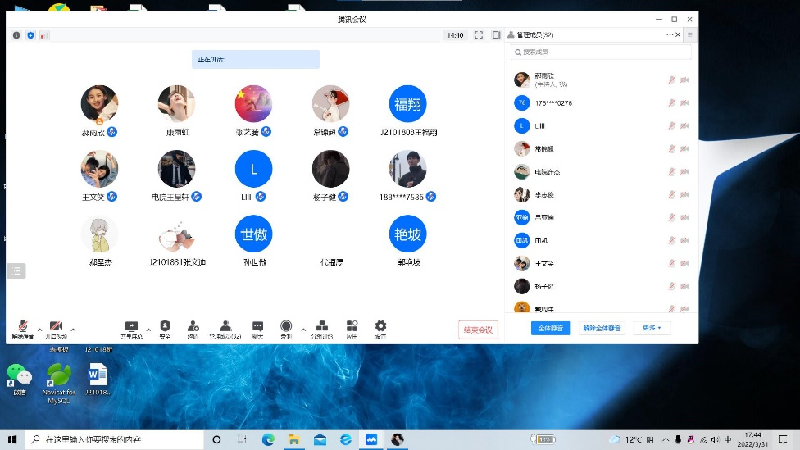Open the meeting settings gear
This screenshot has height=450, width=800.
(380, 327)
